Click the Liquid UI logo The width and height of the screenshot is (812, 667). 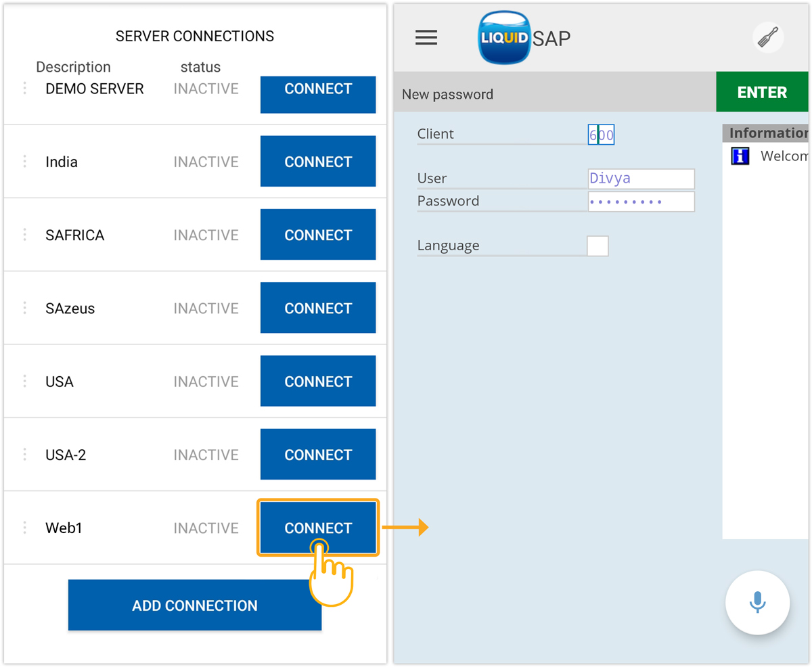[503, 38]
